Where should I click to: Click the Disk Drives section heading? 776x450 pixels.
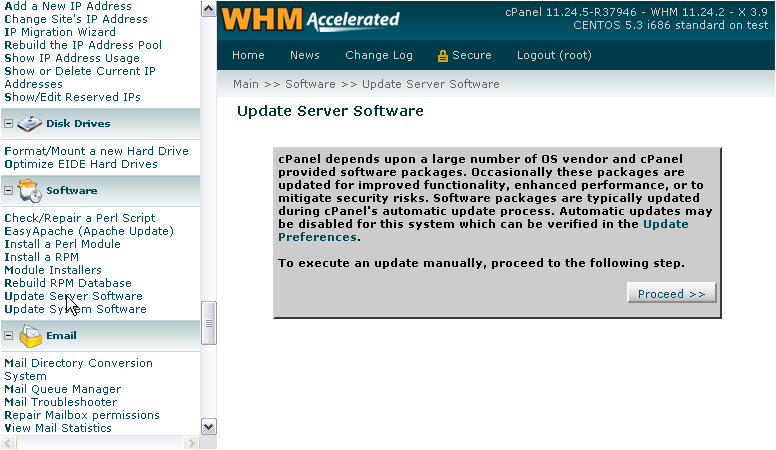[78, 124]
